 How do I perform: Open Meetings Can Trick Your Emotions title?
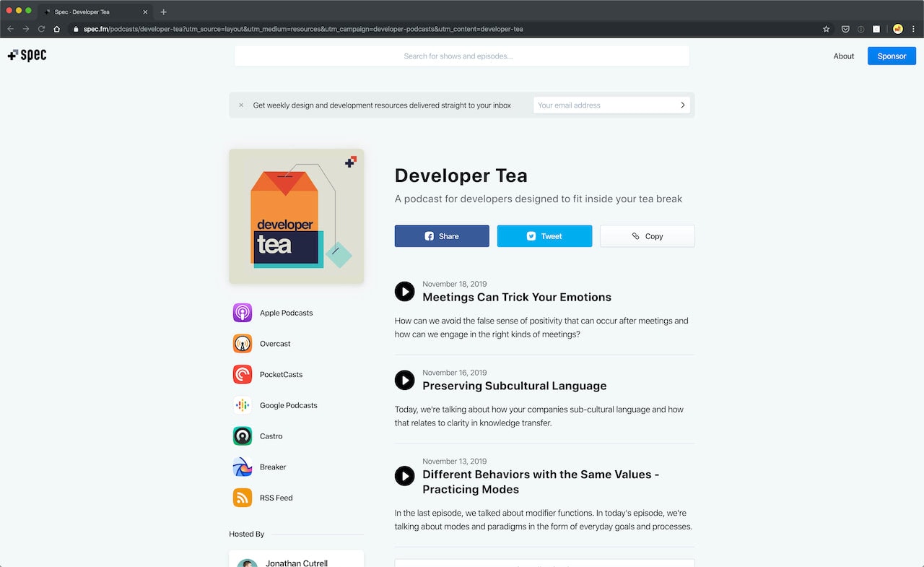tap(517, 297)
